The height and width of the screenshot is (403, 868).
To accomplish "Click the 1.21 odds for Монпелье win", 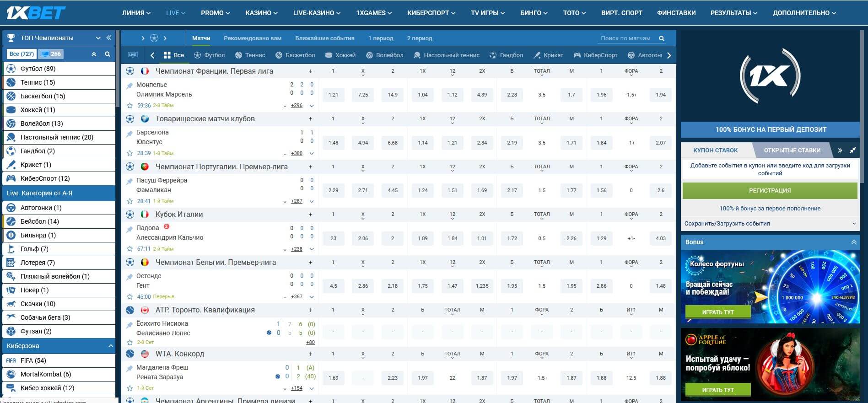I will tap(333, 95).
